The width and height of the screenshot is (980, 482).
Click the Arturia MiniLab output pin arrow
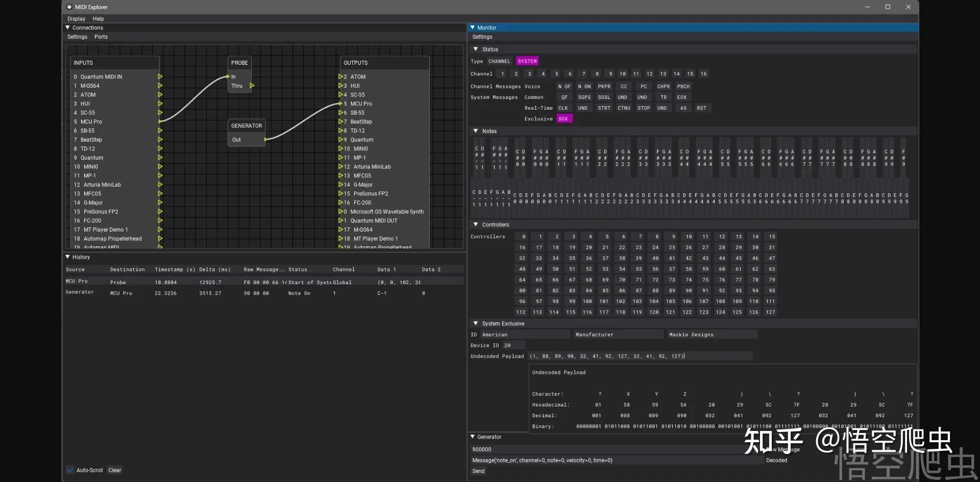pos(340,166)
